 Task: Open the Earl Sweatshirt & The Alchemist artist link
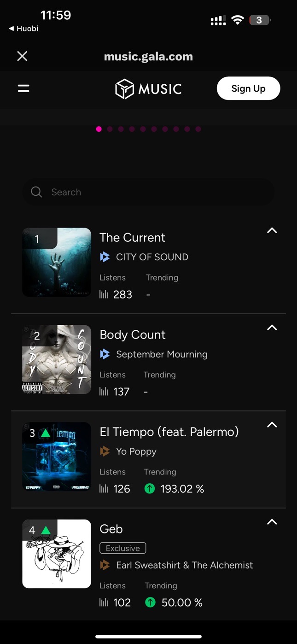coord(184,565)
